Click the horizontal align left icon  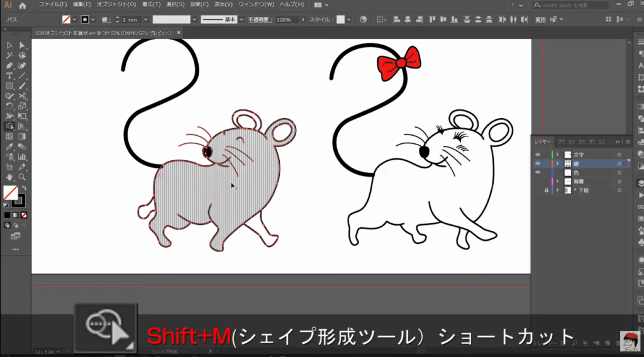pos(396,19)
